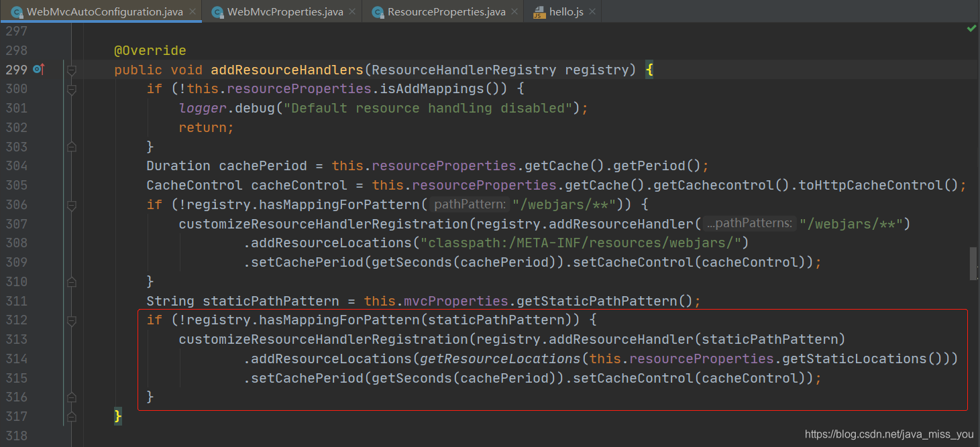Viewport: 980px width, 447px height.
Task: Close the hello.js tab
Action: [x=592, y=12]
